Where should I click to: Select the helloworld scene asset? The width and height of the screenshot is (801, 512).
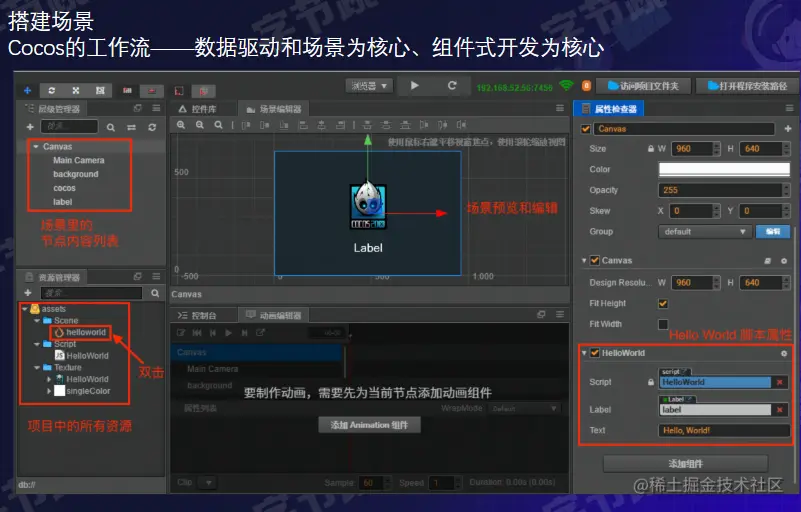pyautogui.click(x=81, y=332)
